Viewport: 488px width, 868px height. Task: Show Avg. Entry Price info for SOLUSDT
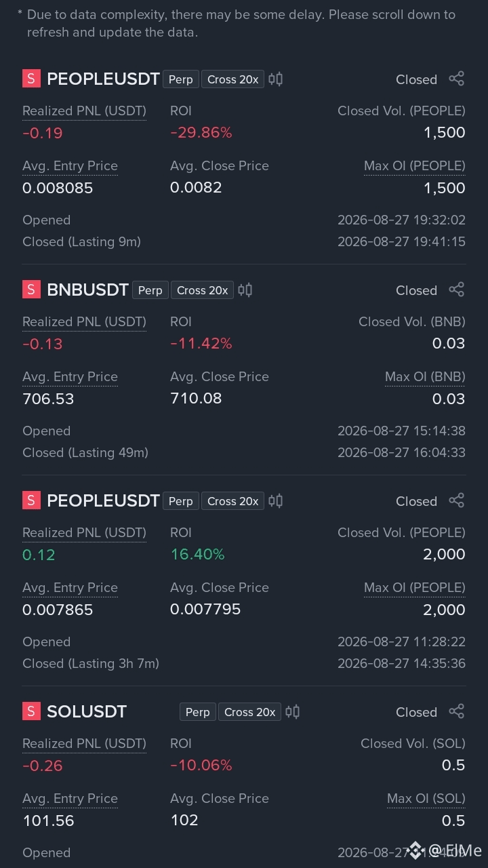(70, 799)
